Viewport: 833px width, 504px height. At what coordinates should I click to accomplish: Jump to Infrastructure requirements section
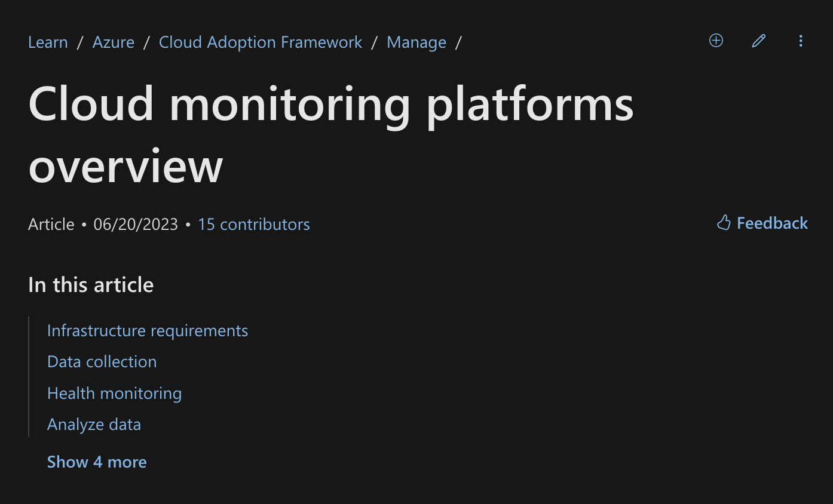147,330
